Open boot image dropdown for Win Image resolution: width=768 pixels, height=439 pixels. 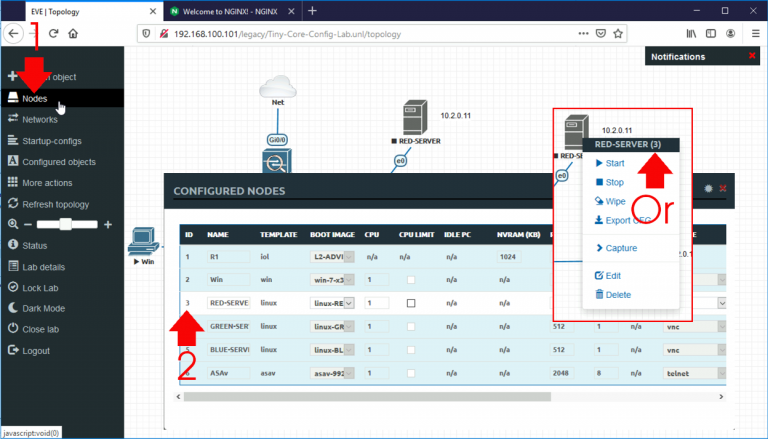[x=332, y=280]
